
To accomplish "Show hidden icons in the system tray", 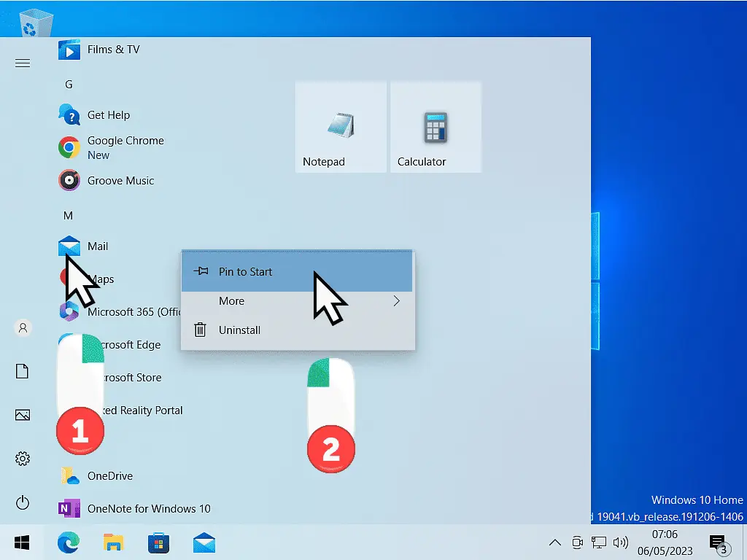I will coord(555,542).
